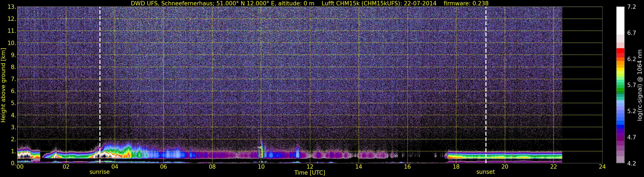Click the time tick label '14'
The width and height of the screenshot is (644, 177).
358,167
